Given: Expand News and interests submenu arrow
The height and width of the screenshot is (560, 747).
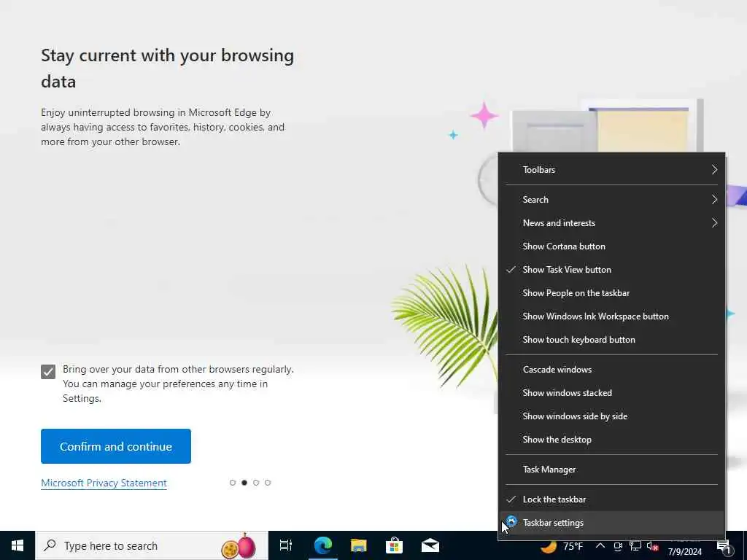Looking at the screenshot, I should pyautogui.click(x=714, y=223).
